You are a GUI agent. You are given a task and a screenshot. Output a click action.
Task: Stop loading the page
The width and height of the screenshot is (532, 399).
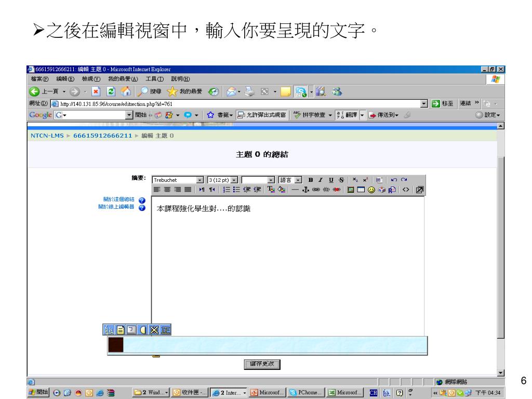[96, 91]
